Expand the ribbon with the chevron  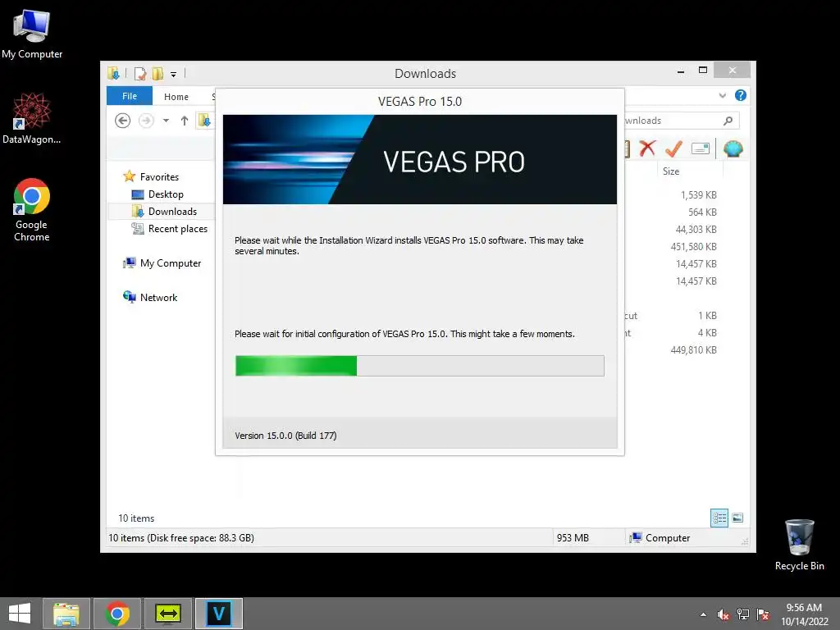tap(722, 95)
